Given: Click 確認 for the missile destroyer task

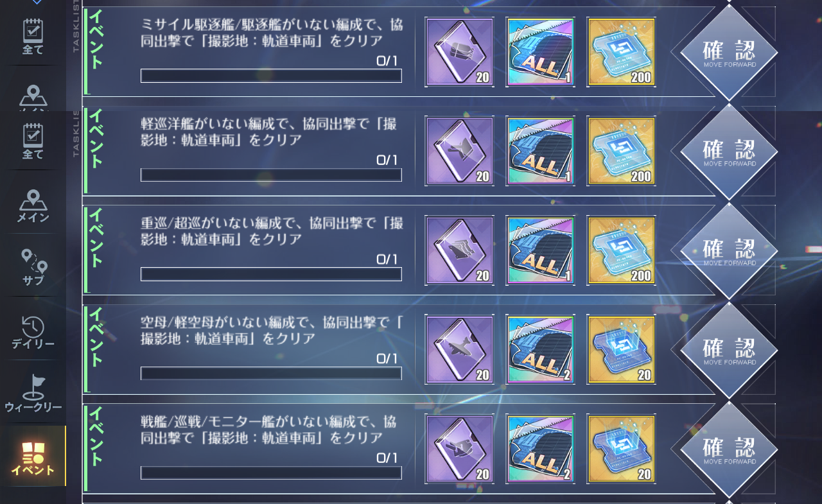Looking at the screenshot, I should point(729,53).
